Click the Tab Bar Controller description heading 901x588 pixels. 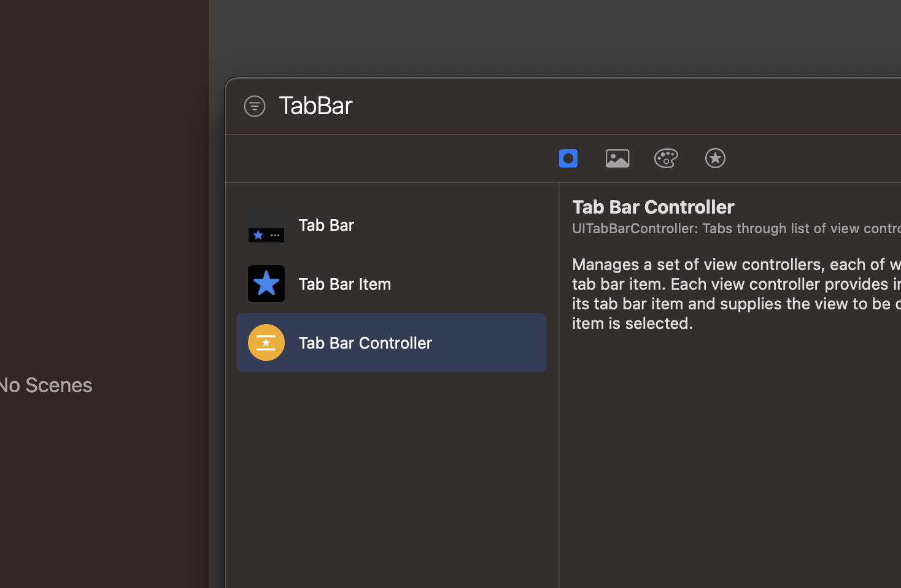coord(653,207)
